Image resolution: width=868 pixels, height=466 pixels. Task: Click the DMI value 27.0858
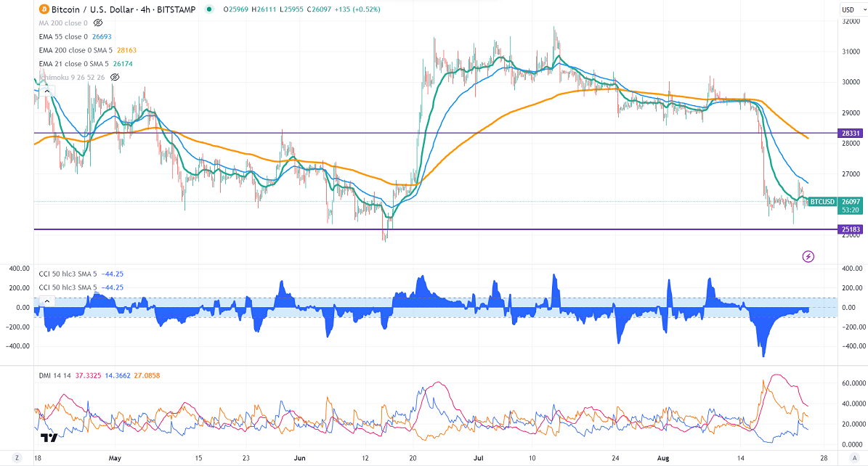coord(147,376)
